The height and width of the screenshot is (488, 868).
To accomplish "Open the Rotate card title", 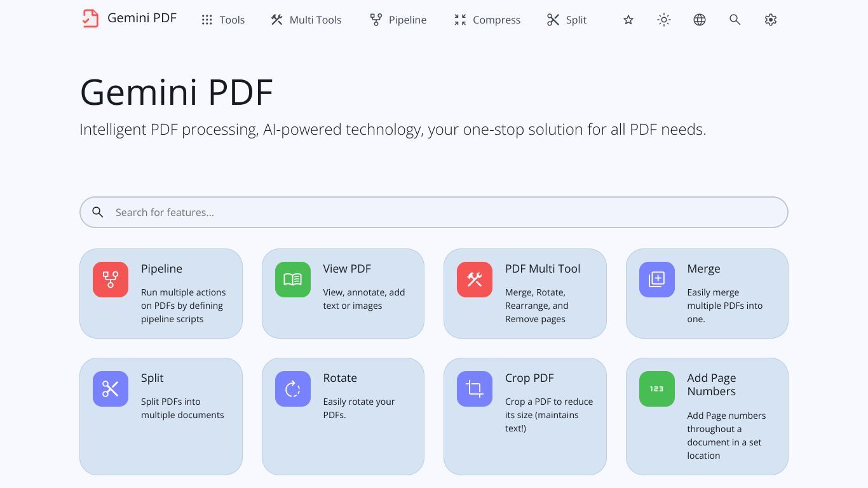I will (340, 378).
